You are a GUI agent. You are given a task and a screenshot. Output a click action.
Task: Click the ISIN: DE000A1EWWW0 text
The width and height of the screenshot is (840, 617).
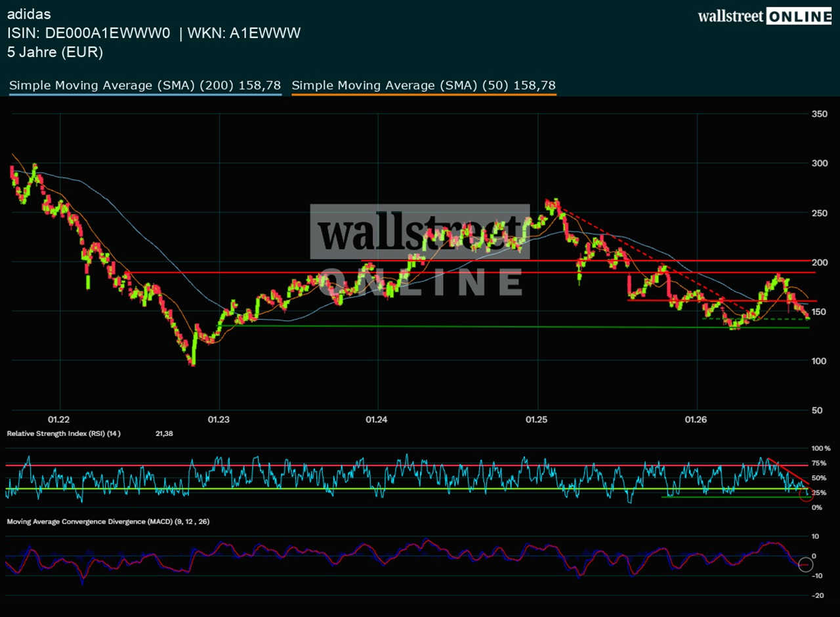tap(89, 33)
